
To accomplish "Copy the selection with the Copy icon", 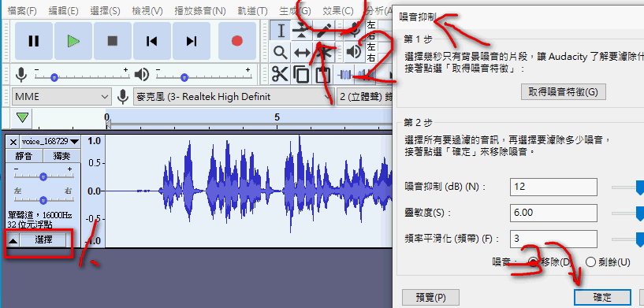I will 301,75.
